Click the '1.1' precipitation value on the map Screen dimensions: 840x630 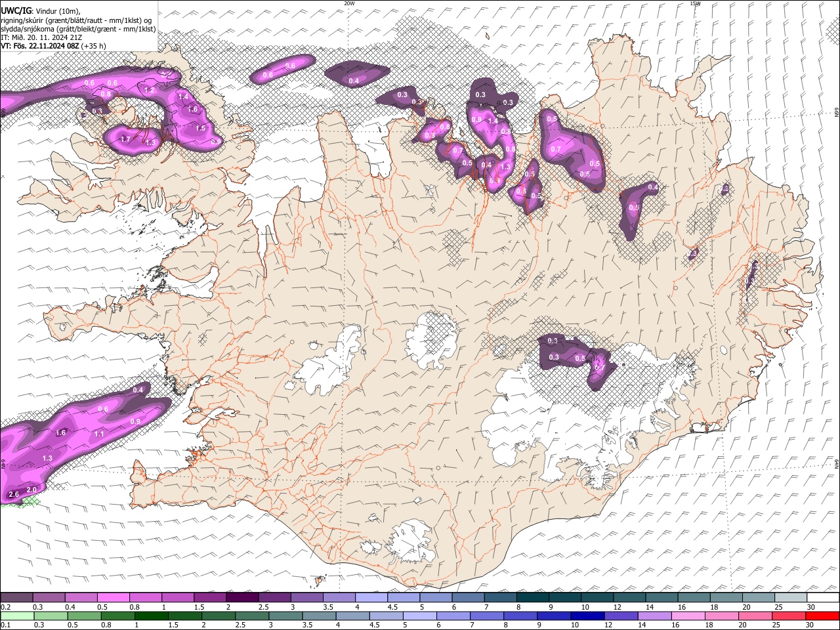tap(99, 434)
